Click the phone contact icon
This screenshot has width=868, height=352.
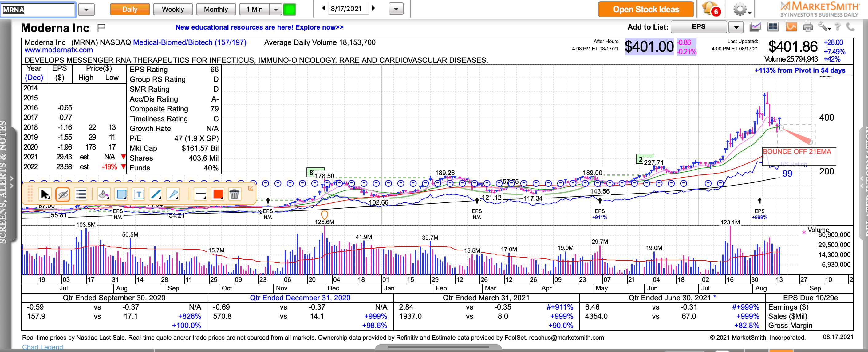pyautogui.click(x=850, y=27)
